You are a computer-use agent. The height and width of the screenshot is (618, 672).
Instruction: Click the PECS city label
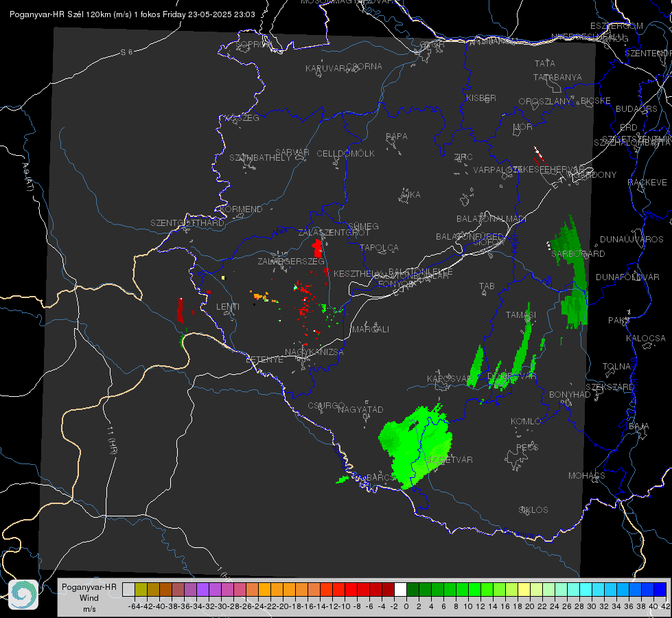click(526, 447)
